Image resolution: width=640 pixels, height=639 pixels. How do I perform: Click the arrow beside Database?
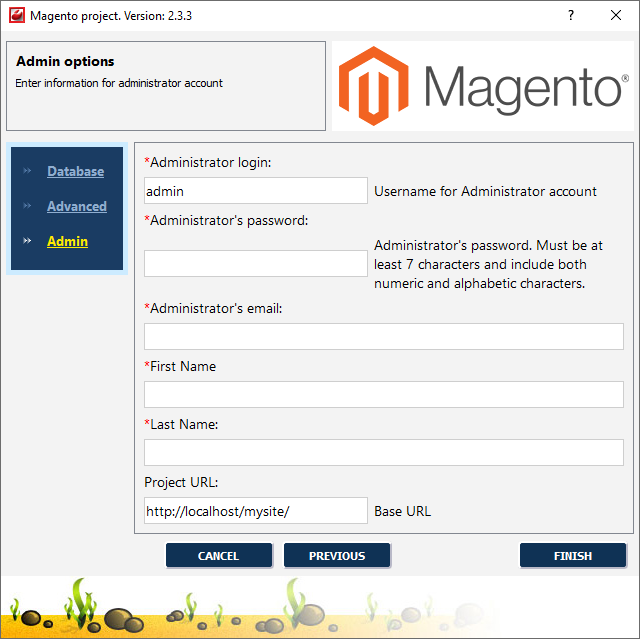tap(27, 171)
